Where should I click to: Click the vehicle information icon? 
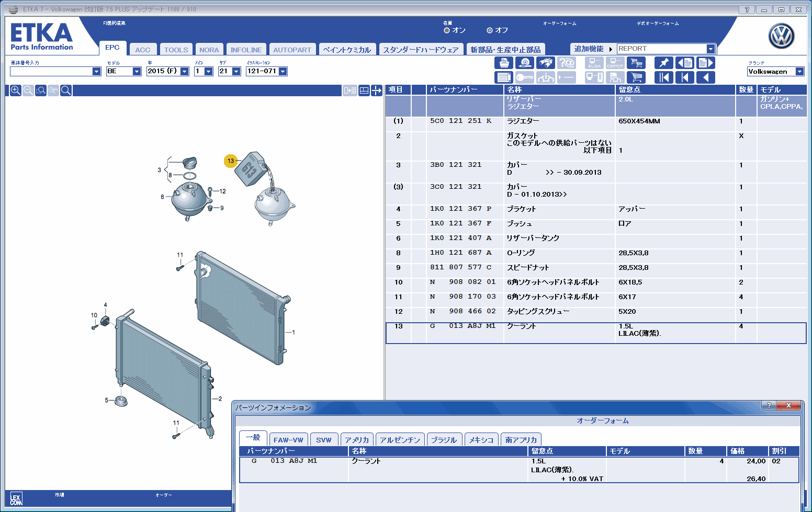point(545,77)
